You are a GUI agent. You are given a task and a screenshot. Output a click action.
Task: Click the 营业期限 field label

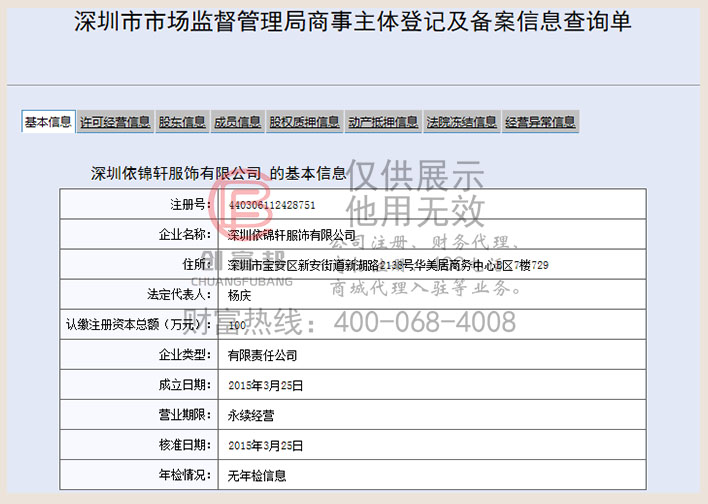click(x=185, y=415)
